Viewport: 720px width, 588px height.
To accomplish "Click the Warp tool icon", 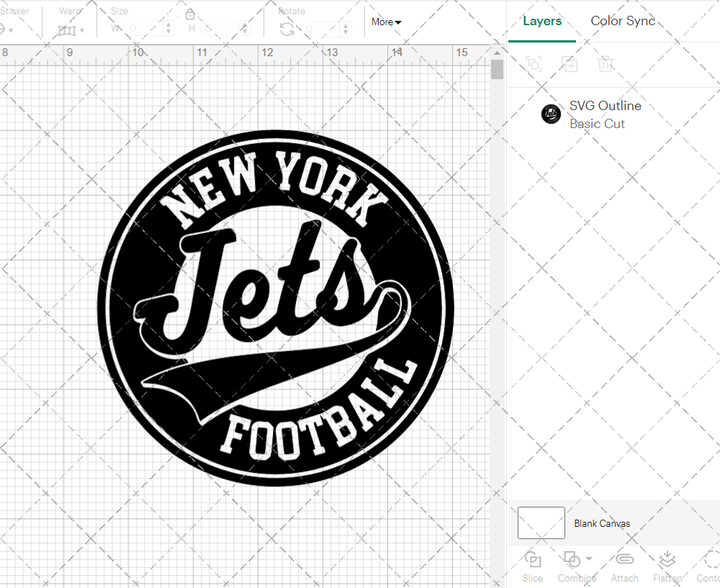I will click(67, 31).
